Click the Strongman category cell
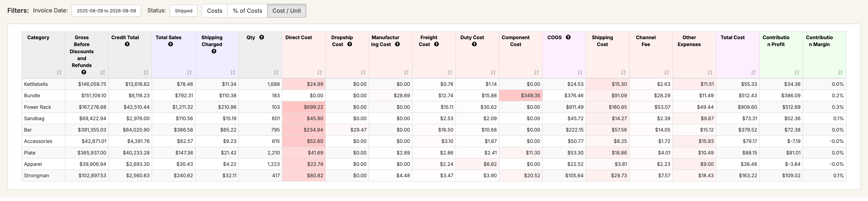The width and height of the screenshot is (868, 201). click(x=44, y=176)
